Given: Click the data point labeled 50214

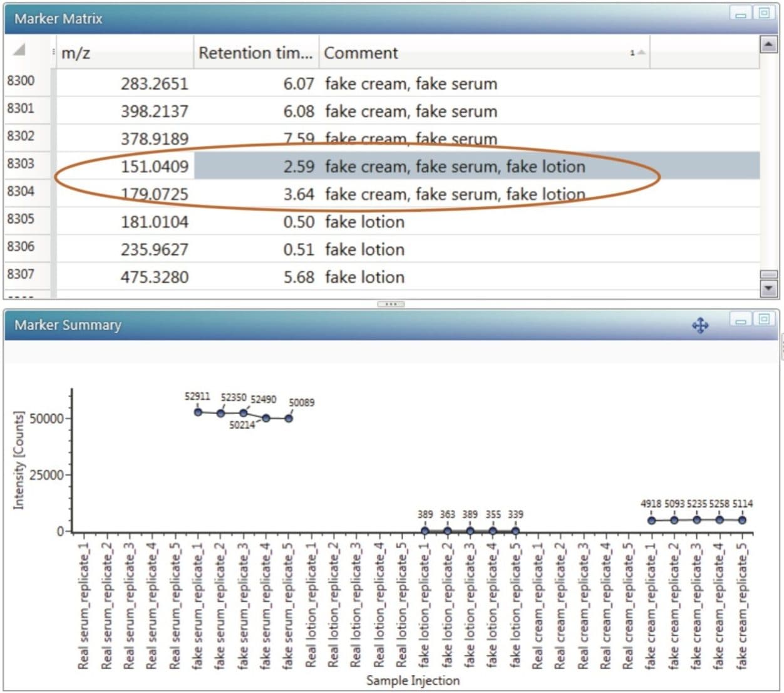Looking at the screenshot, I should point(266,418).
